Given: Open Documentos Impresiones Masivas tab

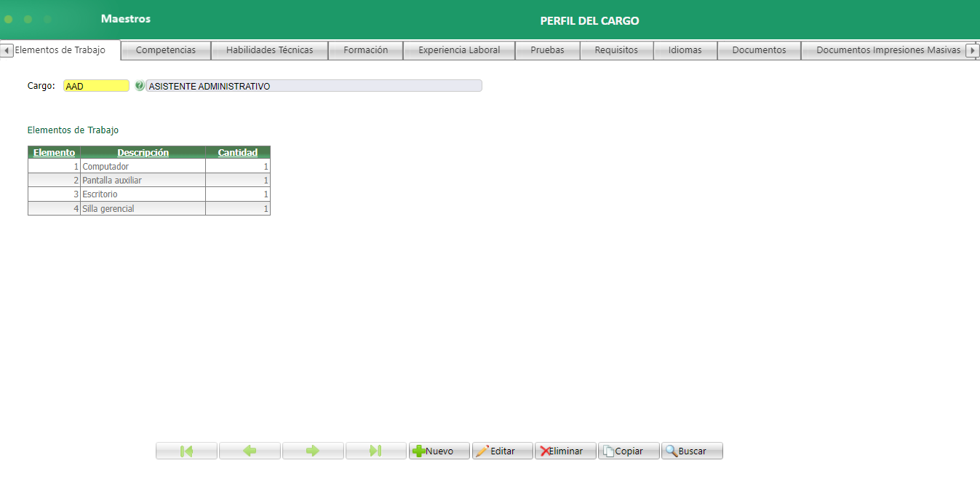Looking at the screenshot, I should tap(888, 50).
